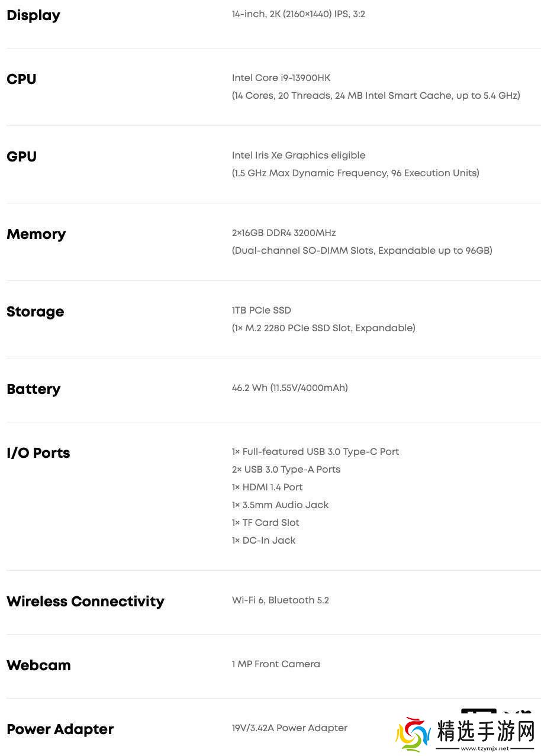The image size is (541, 756).
Task: Click the GPU section heading
Action: (21, 157)
